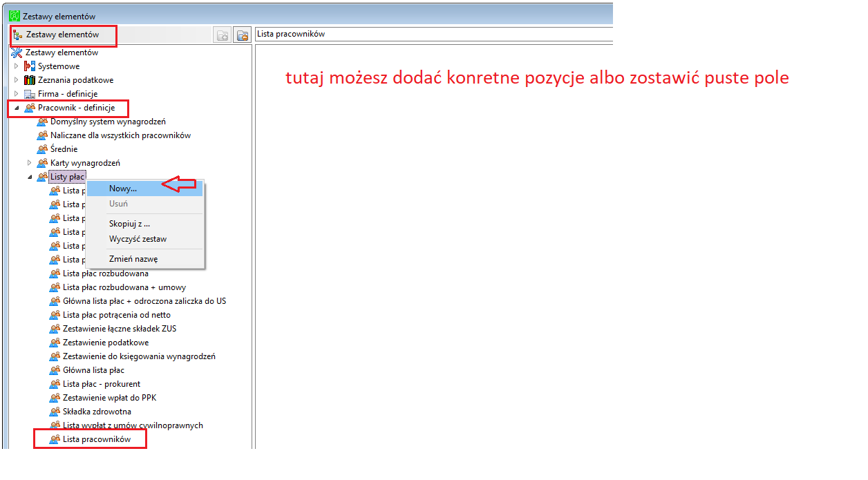Click the people icon beside Pracownik - definicje
This screenshot has width=868, height=480.
(x=30, y=108)
